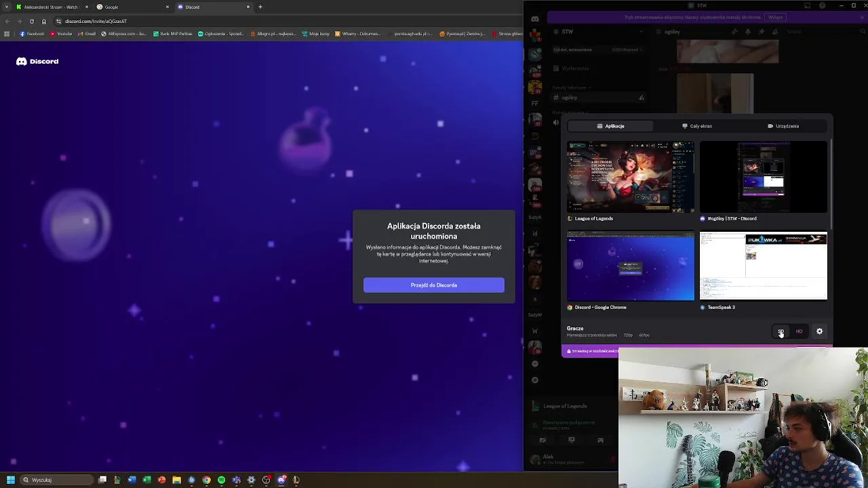Reload the Discord invite page
The height and width of the screenshot is (488, 868).
click(x=31, y=21)
